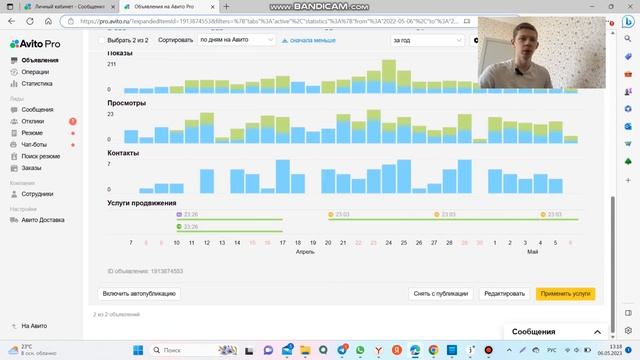Click the РУС language indicator
The width and height of the screenshot is (640, 360).
(552, 350)
